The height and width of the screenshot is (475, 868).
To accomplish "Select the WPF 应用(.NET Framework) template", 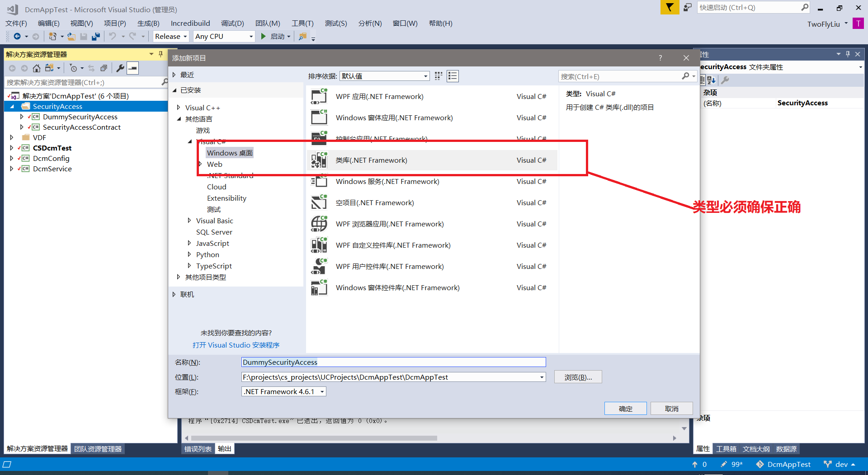I will [x=432, y=96].
